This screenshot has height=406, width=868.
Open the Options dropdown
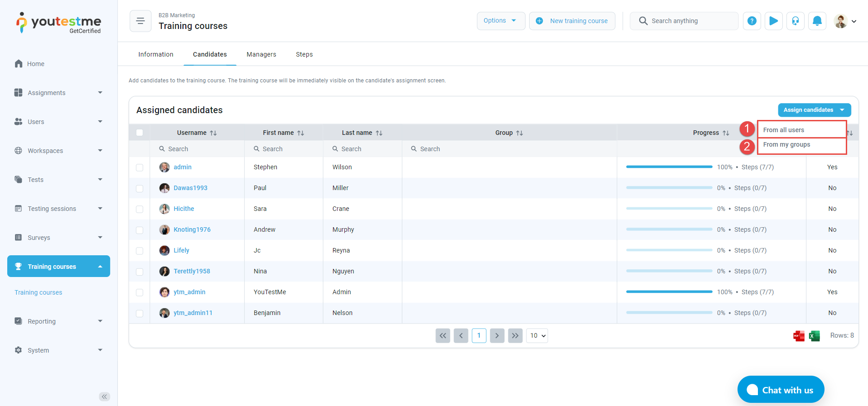tap(501, 21)
